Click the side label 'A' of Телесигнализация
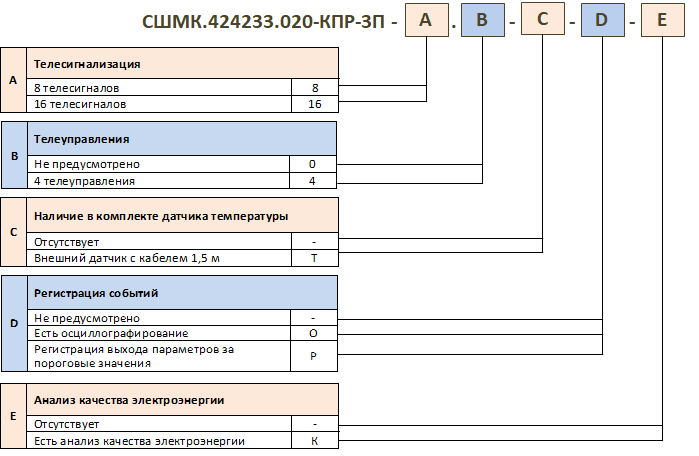Screen dimensions: 699x456 click(13, 80)
